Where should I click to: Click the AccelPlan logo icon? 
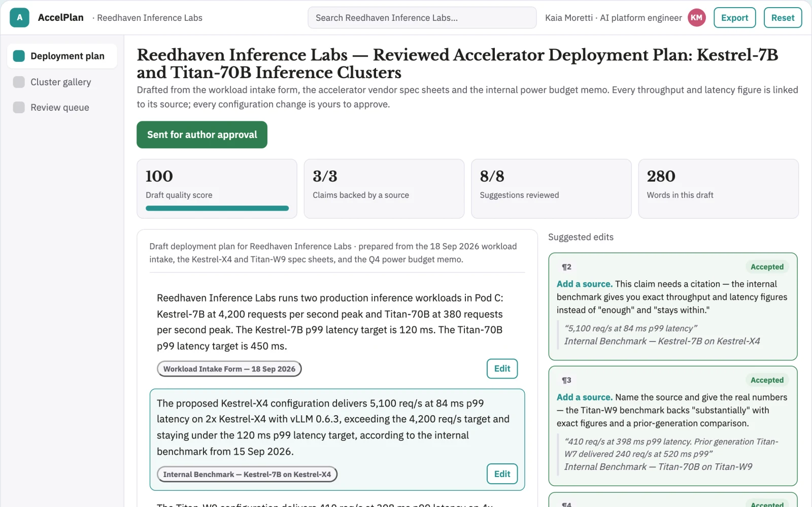[19, 18]
